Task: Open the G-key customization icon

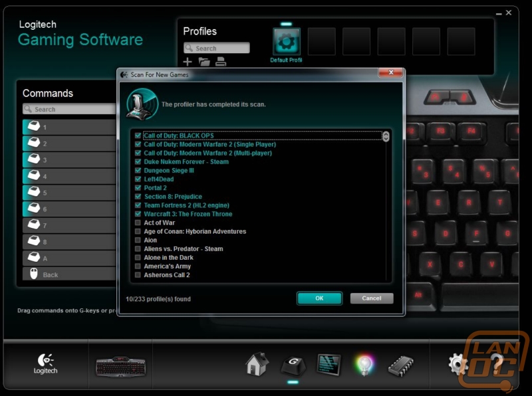Action: point(293,365)
